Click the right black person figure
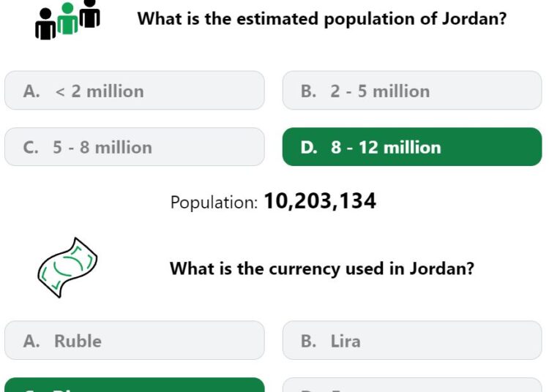Screen dimensions: 549x392 tap(90, 14)
